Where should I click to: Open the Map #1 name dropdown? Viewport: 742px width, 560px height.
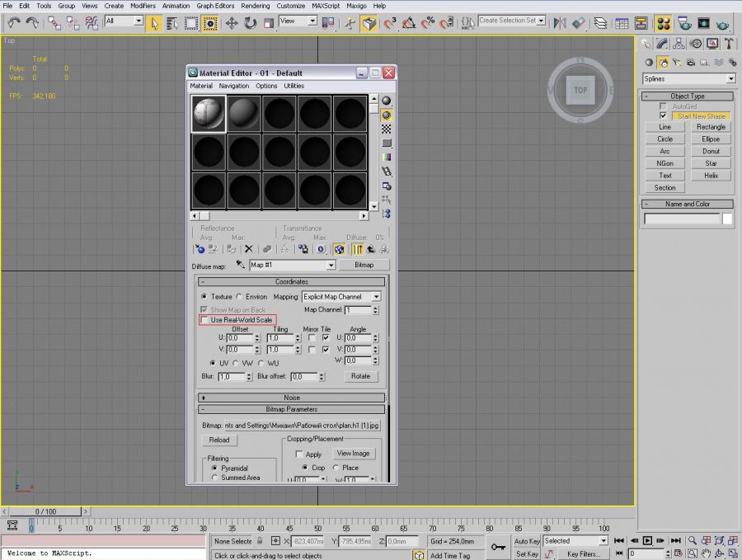click(331, 265)
